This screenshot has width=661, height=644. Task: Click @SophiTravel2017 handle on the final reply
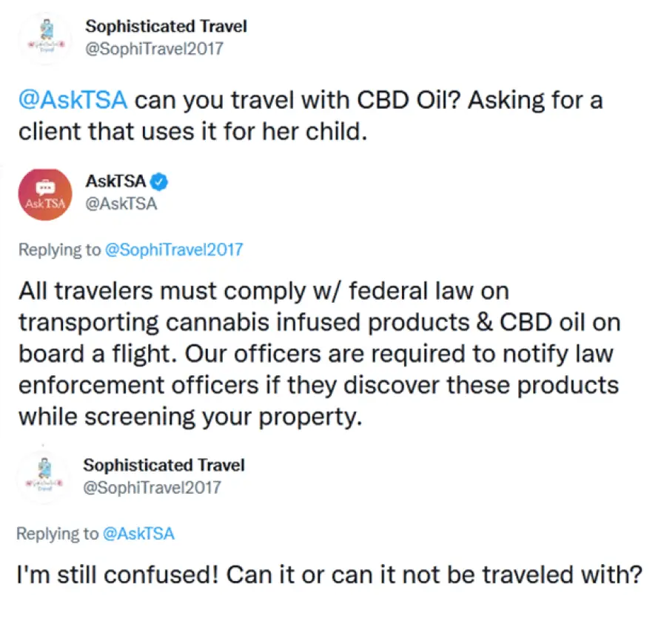pos(152,487)
